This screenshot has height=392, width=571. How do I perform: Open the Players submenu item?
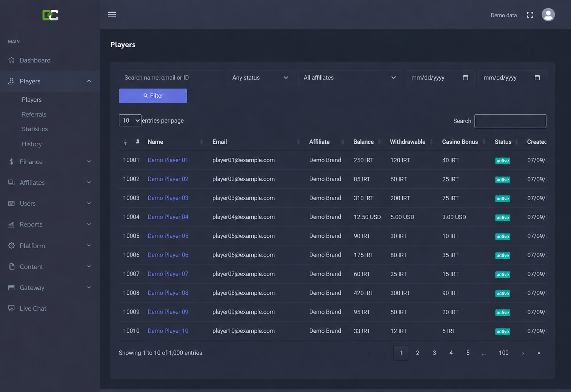click(x=32, y=100)
